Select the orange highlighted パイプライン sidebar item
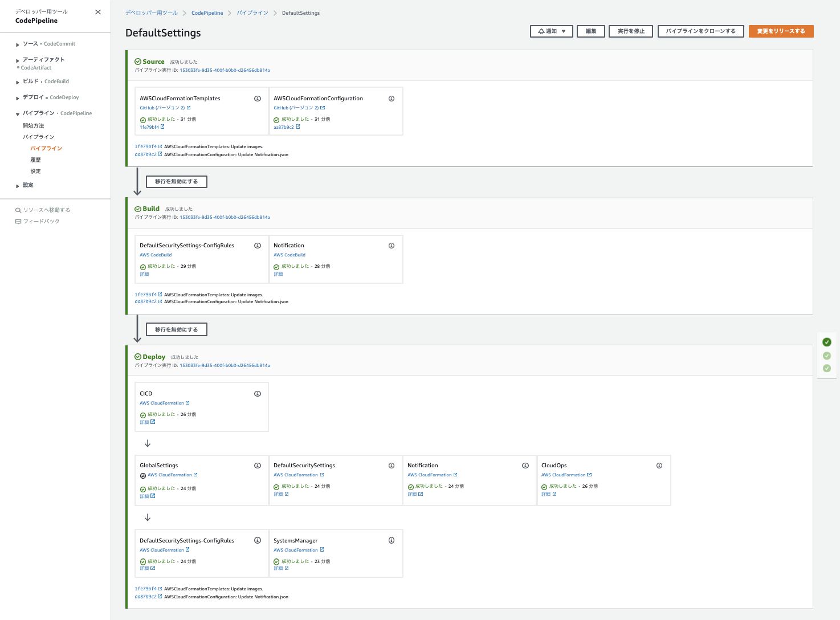Image resolution: width=840 pixels, height=620 pixels. click(46, 149)
